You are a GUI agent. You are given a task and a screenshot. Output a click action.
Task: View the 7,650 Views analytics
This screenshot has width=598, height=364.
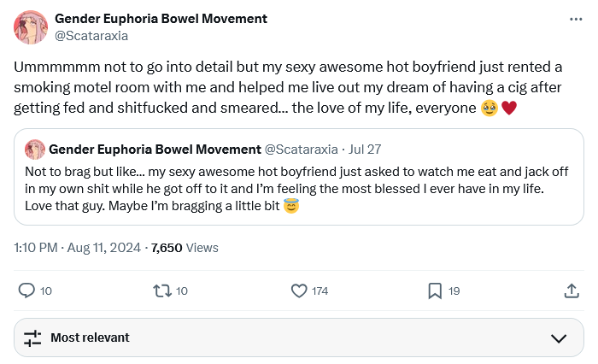coord(185,248)
